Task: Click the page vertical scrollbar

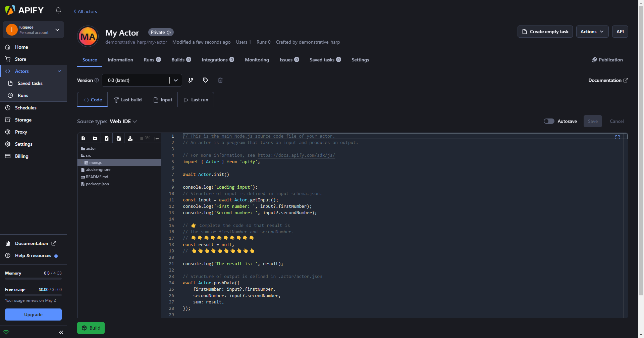Action: [641, 151]
